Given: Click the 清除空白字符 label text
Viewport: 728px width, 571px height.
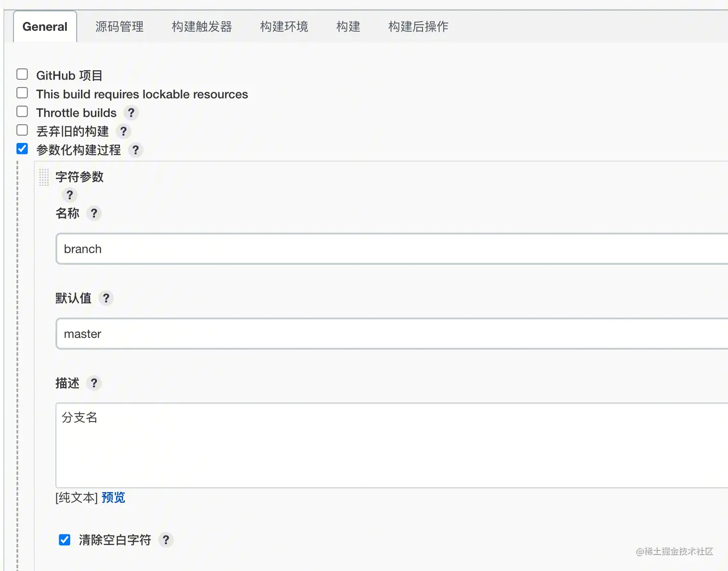Looking at the screenshot, I should 115,540.
